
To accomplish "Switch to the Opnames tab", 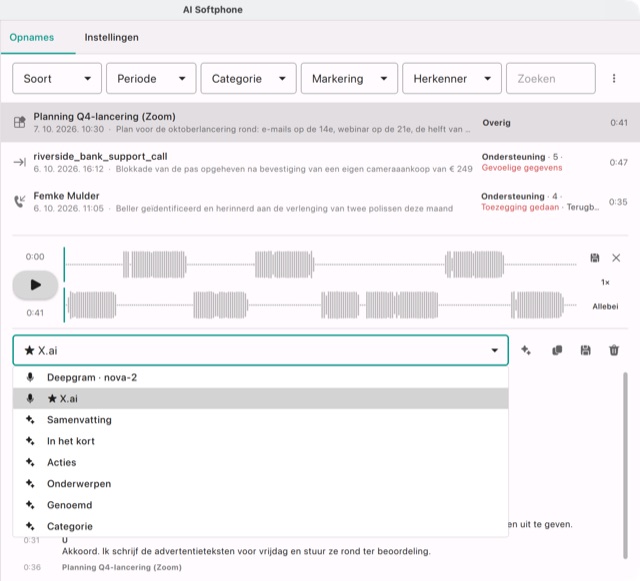I will [32, 37].
